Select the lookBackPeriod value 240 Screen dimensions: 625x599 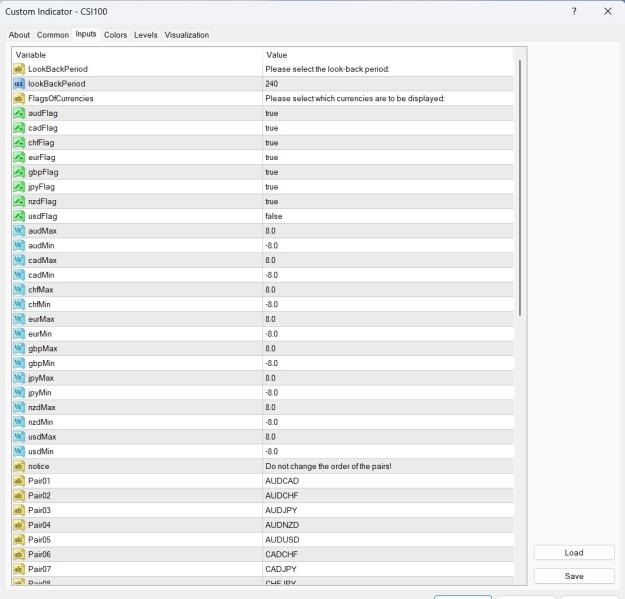pyautogui.click(x=272, y=84)
